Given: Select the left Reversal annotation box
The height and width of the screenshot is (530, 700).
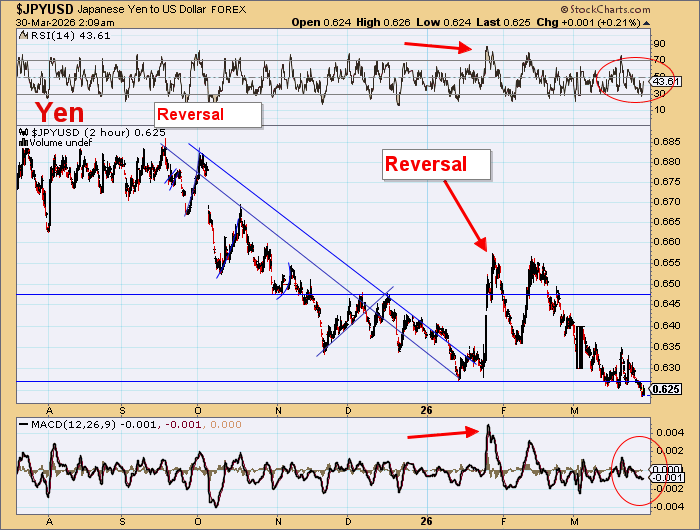Looking at the screenshot, I should point(208,114).
